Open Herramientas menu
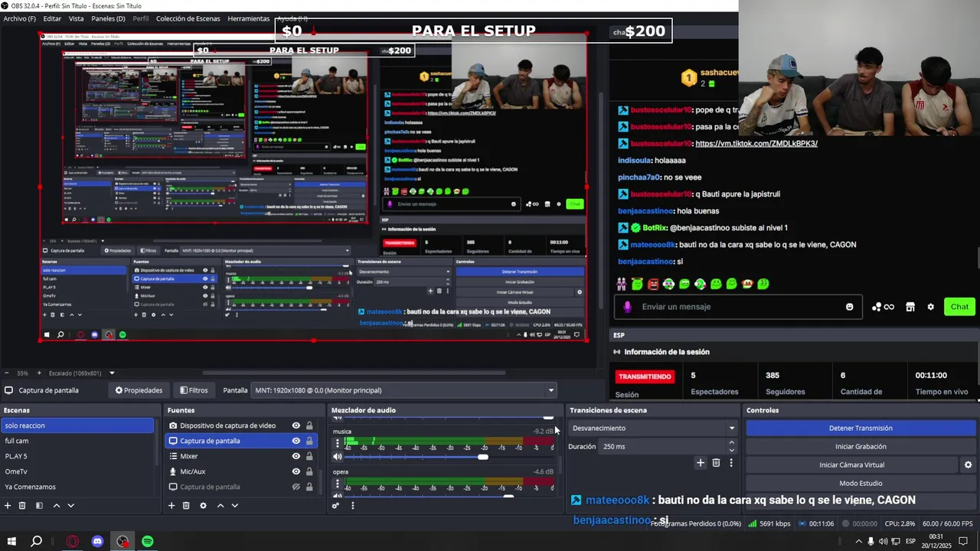 [x=248, y=18]
